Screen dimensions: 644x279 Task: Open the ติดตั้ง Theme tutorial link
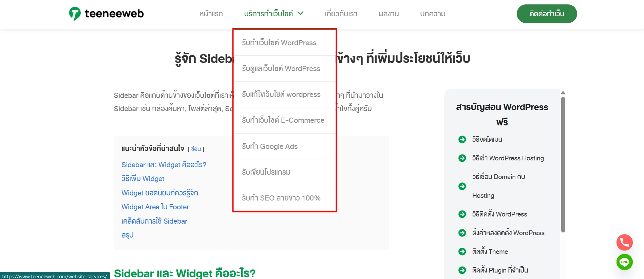(490, 251)
